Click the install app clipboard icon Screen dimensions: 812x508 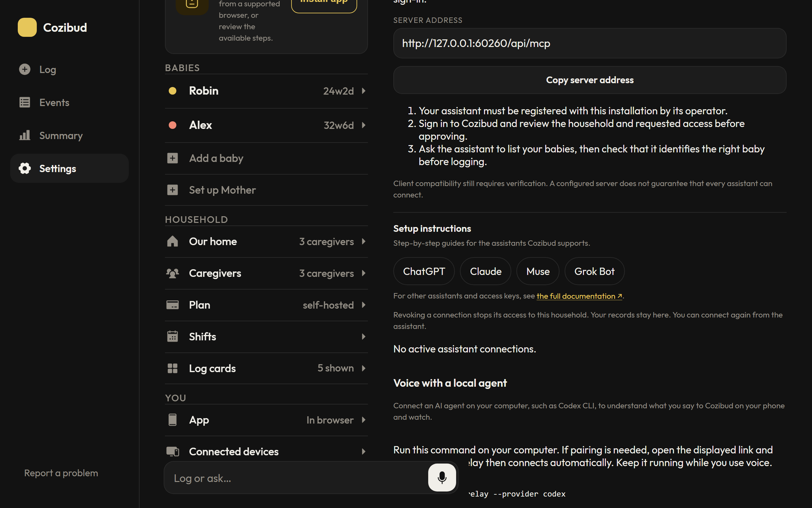pos(192,3)
